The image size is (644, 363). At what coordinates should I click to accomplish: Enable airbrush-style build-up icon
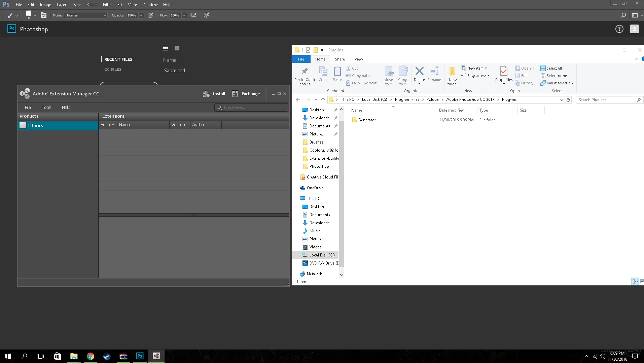193,15
